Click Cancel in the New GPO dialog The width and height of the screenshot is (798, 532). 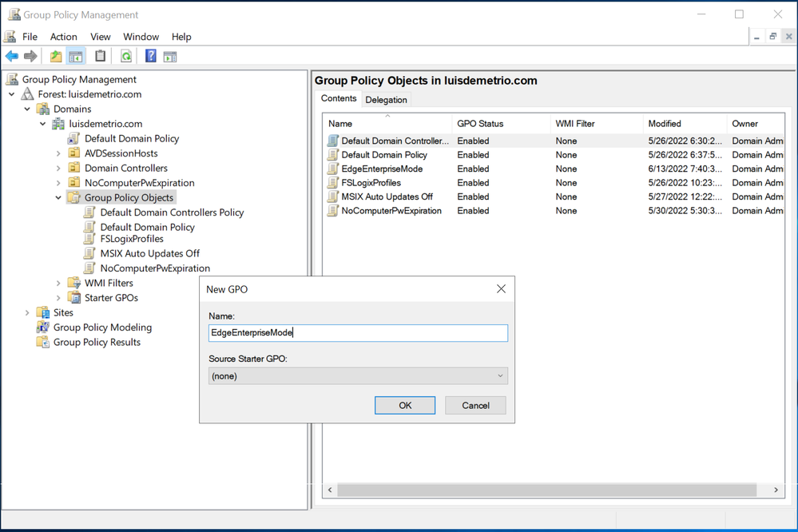coord(475,405)
